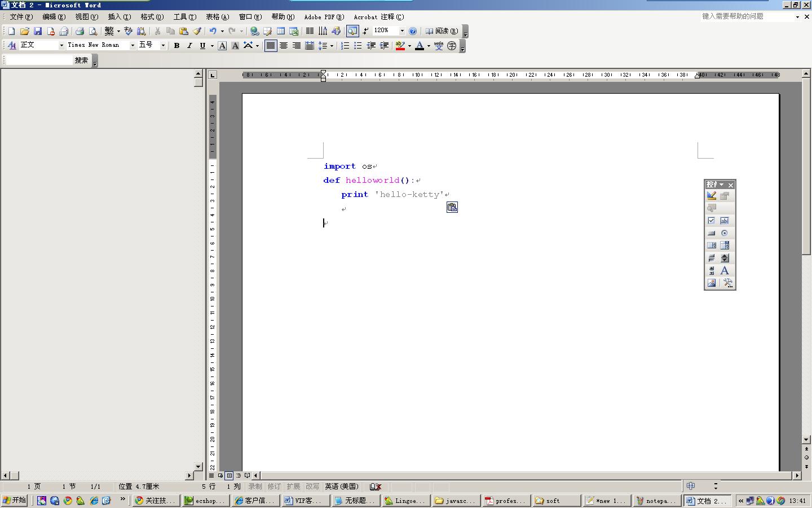
Task: Open More Controls in the Control Toolbox
Action: tap(728, 283)
